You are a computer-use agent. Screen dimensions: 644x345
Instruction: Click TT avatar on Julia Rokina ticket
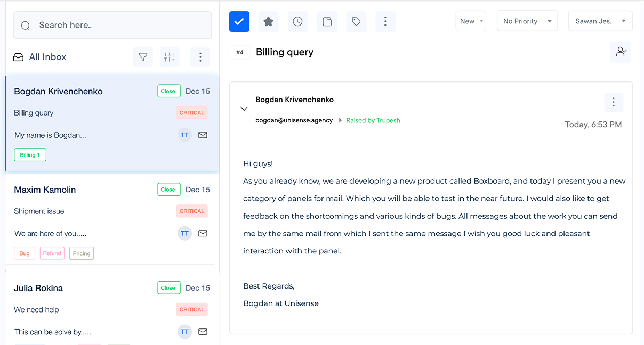click(184, 332)
